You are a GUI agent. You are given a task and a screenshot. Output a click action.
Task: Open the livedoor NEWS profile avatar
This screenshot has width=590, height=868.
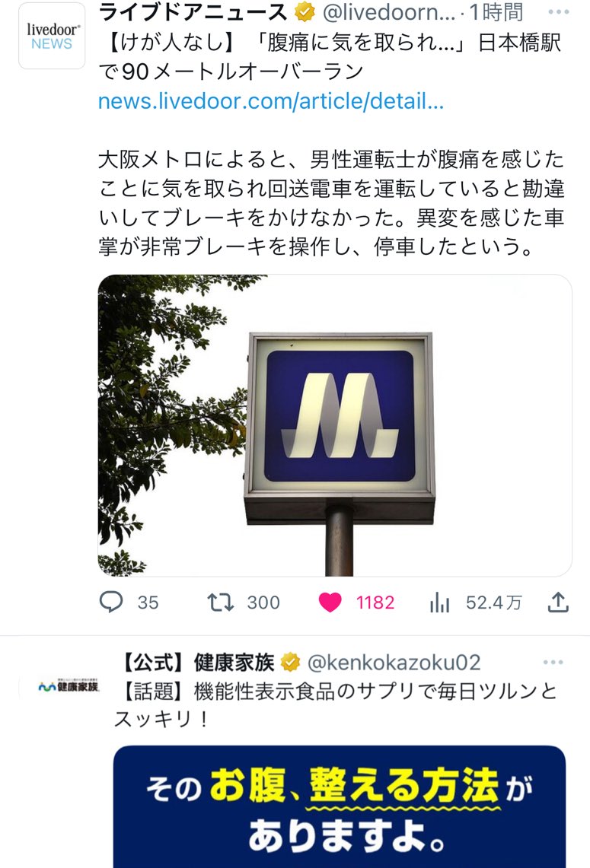(x=52, y=37)
